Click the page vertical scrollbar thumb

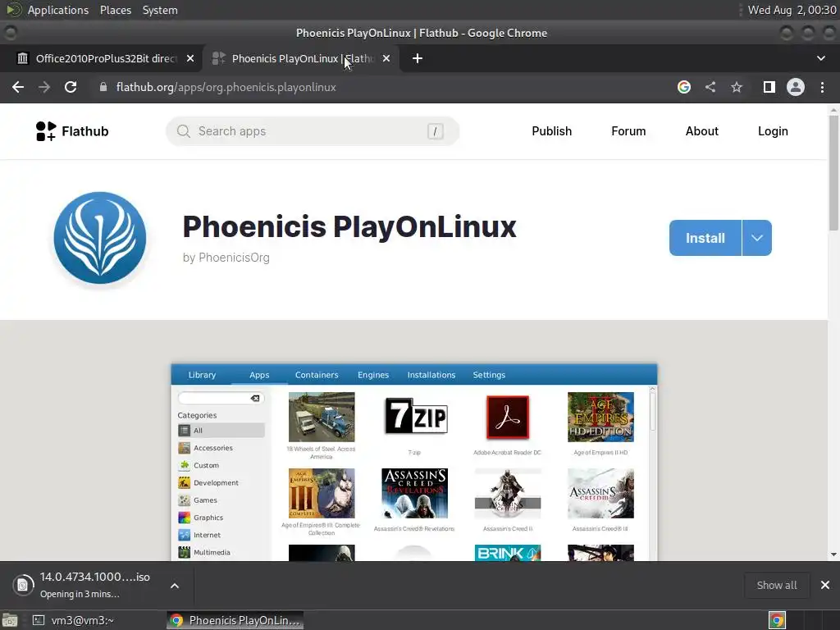[x=833, y=172]
